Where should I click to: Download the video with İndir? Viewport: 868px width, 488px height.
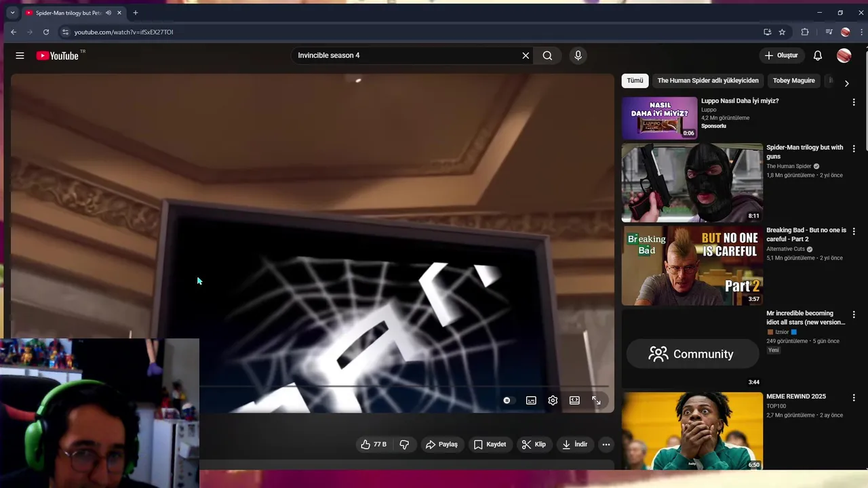575,445
